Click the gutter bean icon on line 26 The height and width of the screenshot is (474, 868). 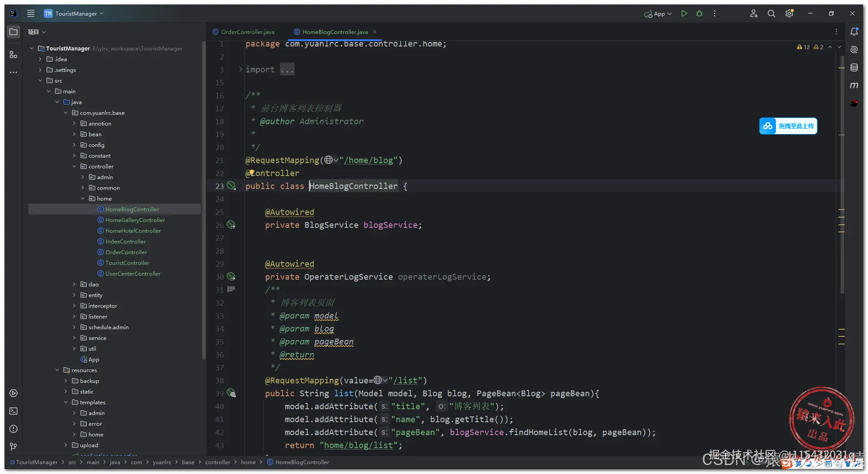tap(231, 225)
